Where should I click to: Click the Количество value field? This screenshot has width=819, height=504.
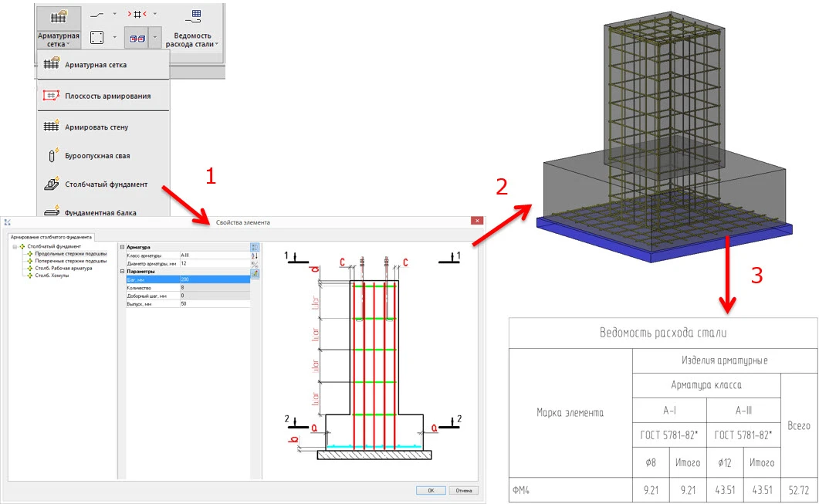214,287
